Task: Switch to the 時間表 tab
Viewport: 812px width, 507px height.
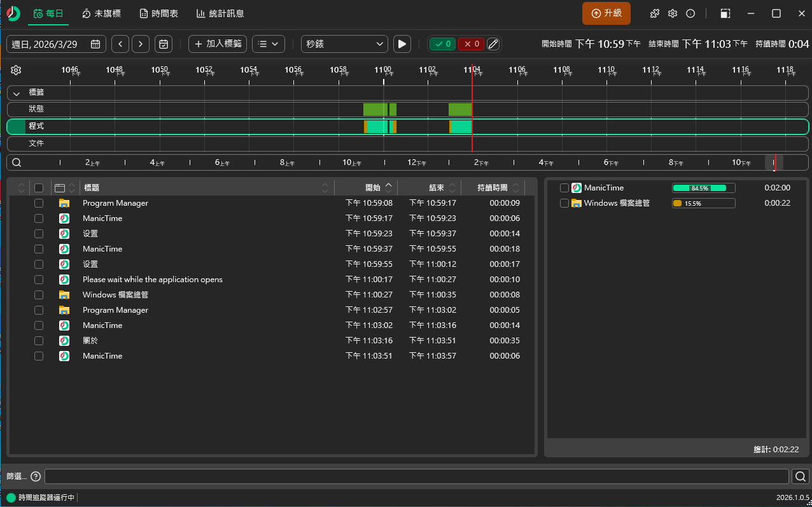Action: pyautogui.click(x=158, y=13)
